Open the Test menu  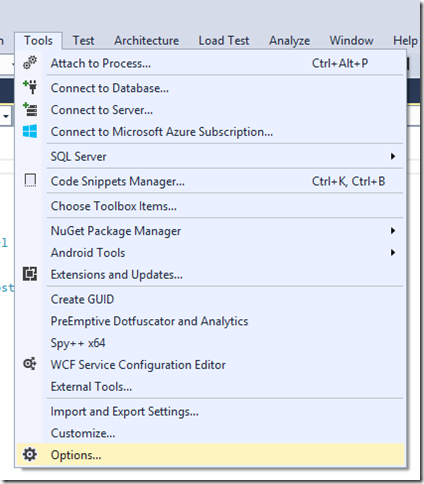tap(83, 41)
